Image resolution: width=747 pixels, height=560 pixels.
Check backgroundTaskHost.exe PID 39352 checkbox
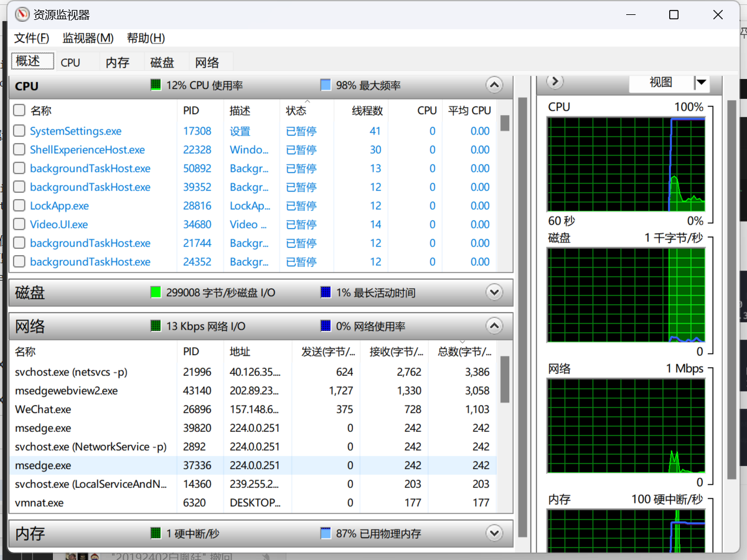coord(19,187)
